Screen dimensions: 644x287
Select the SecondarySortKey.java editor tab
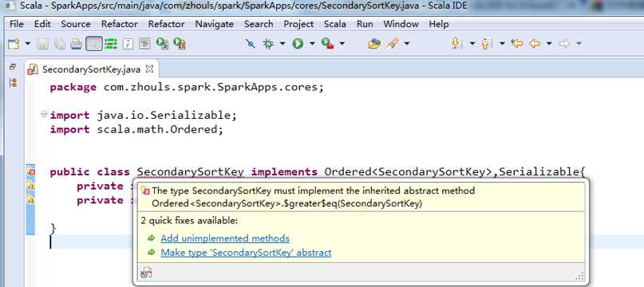coord(91,69)
